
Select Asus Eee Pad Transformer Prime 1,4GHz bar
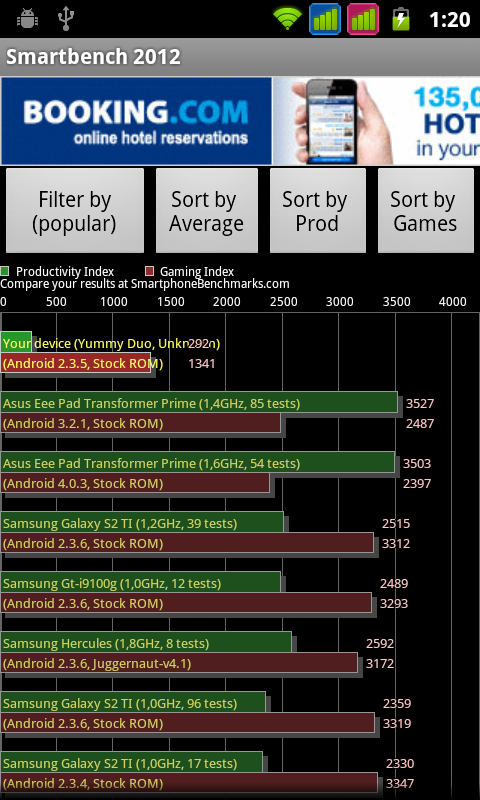tap(199, 402)
